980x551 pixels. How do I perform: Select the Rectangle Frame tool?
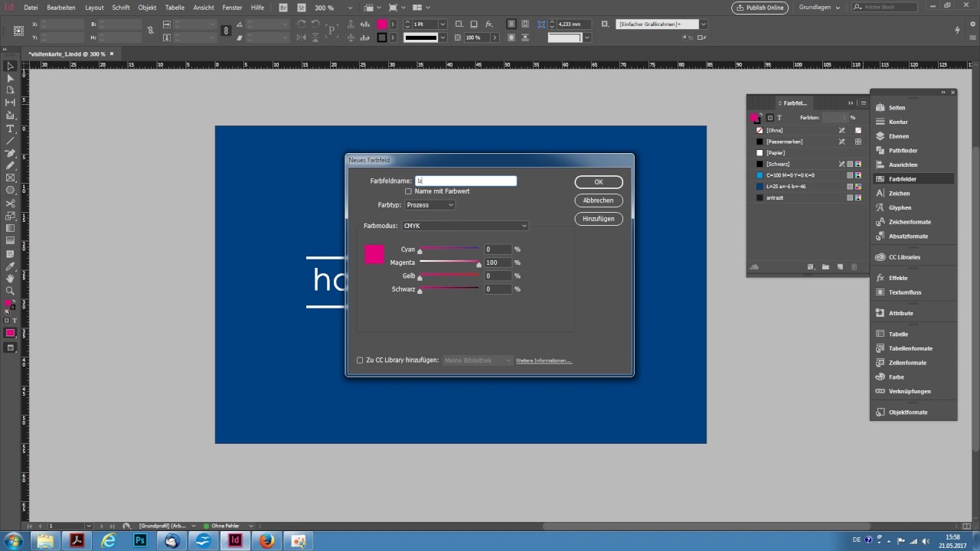point(10,178)
